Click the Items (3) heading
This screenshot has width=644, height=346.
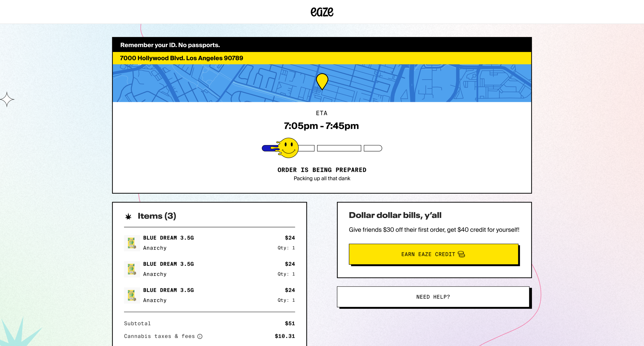(x=157, y=216)
